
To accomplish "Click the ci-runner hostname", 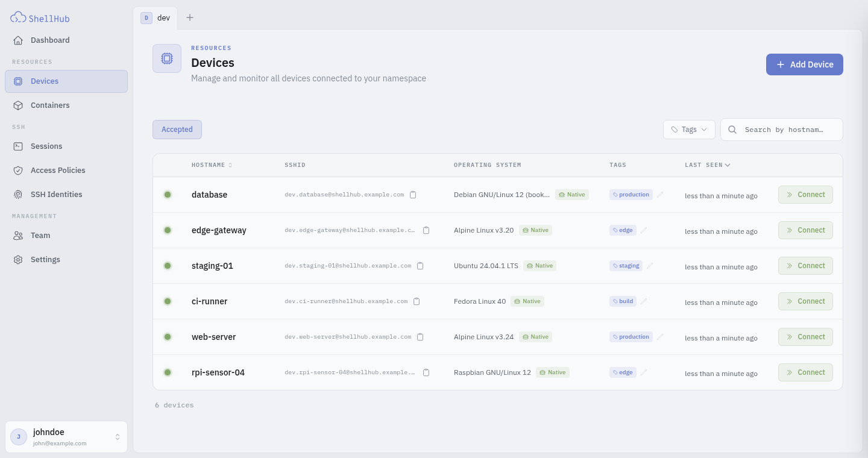I will pyautogui.click(x=209, y=301).
